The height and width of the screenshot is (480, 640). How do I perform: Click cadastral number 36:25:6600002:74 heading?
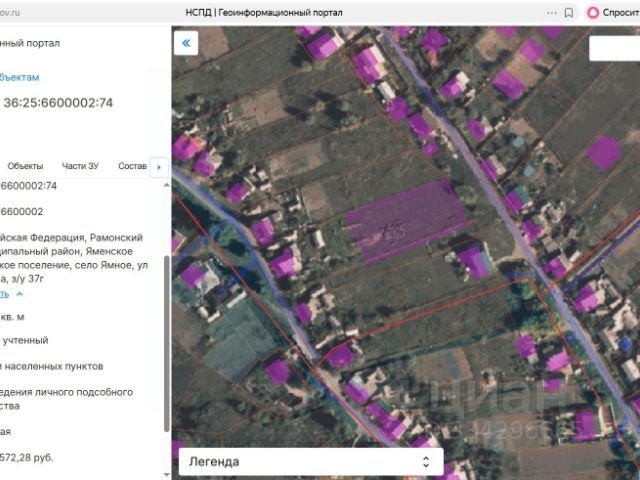click(58, 103)
